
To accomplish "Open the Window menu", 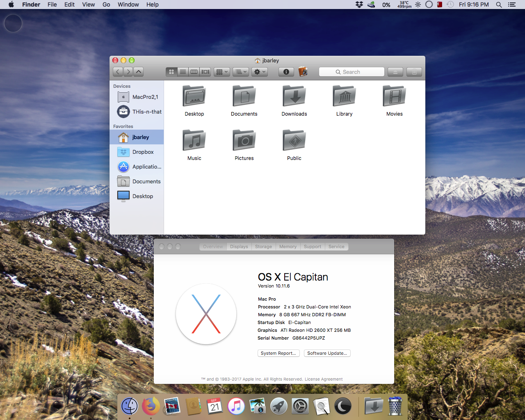I will pyautogui.click(x=128, y=5).
